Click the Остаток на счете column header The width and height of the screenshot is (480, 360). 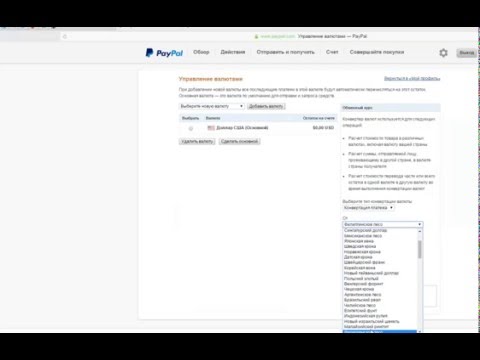click(x=318, y=118)
